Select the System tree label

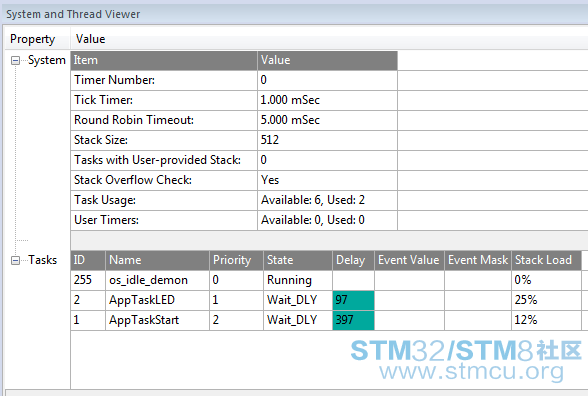coord(47,60)
